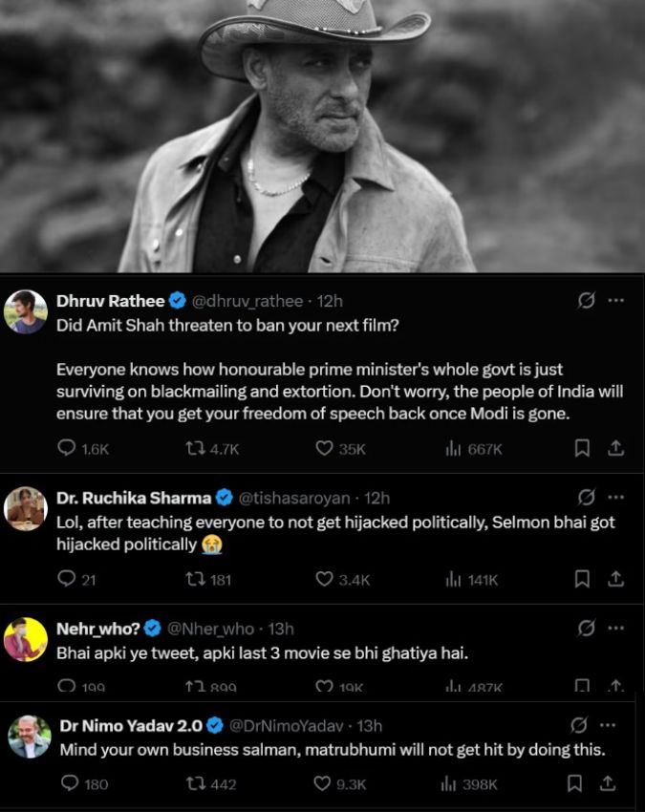
Task: Open more options on Dhruv Rathee's tweet
Action: (x=616, y=300)
